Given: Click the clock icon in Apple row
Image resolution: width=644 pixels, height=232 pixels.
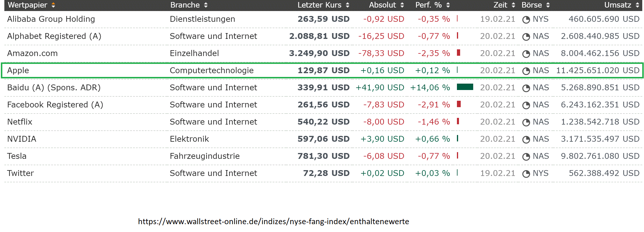Looking at the screenshot, I should pos(526,71).
